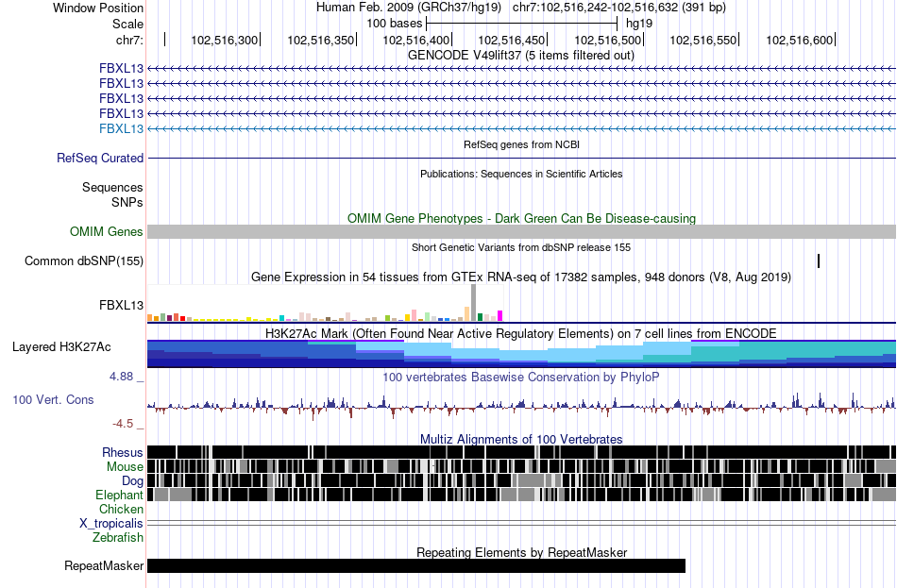The height and width of the screenshot is (588, 897).
Task: Click the magenta GTEx expression bar
Action: (500, 316)
